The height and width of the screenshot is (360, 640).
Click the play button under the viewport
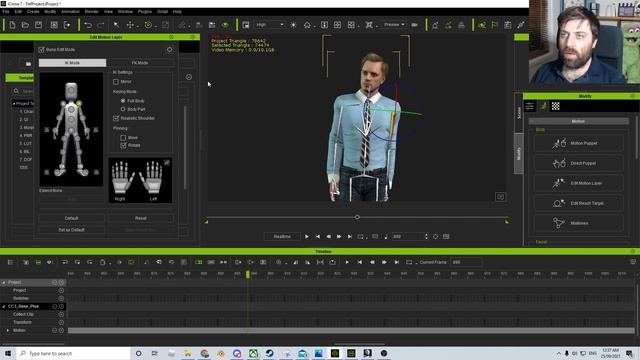(307, 236)
